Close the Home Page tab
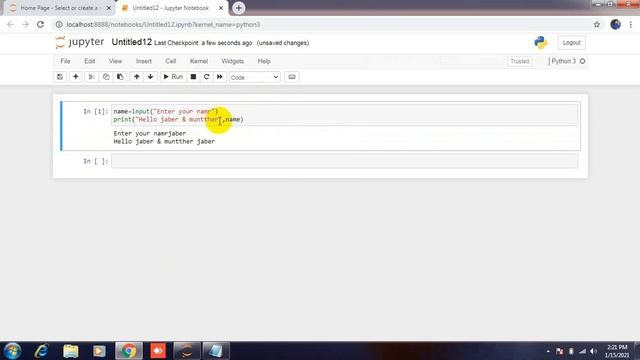This screenshot has width=640, height=360. tap(109, 8)
